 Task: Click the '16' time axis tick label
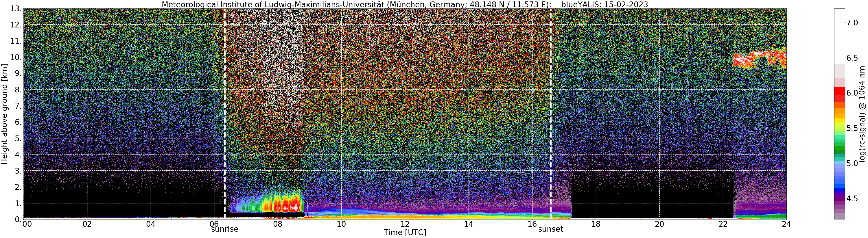(x=532, y=224)
